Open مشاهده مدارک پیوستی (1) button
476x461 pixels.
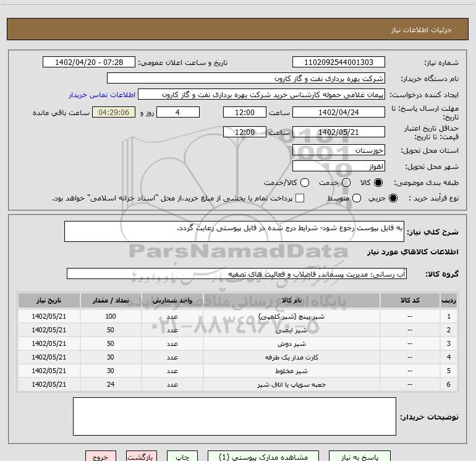(263, 457)
